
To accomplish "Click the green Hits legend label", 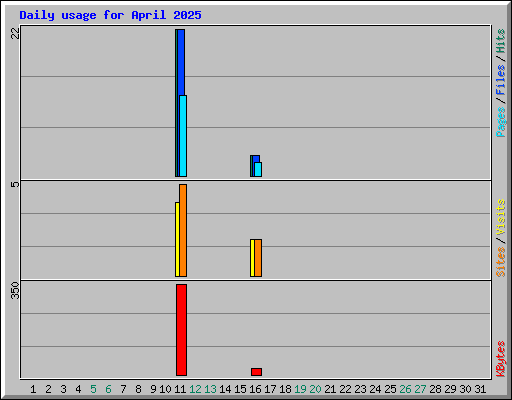I will click(x=501, y=41).
